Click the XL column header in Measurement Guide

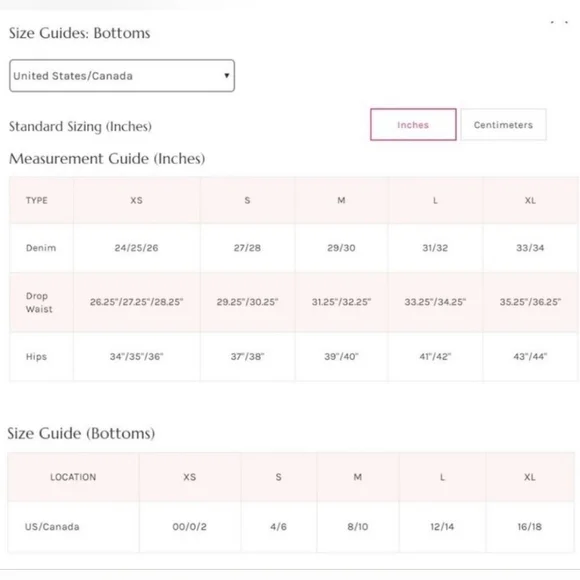530,200
